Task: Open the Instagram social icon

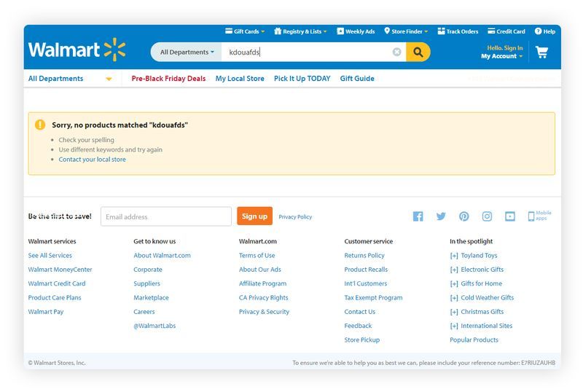Action: point(487,216)
